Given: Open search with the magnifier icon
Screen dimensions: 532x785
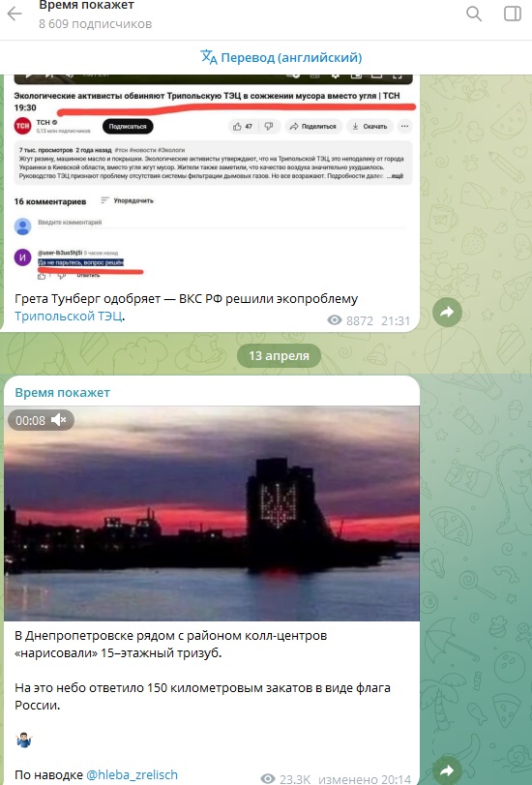Looking at the screenshot, I should [x=474, y=14].
